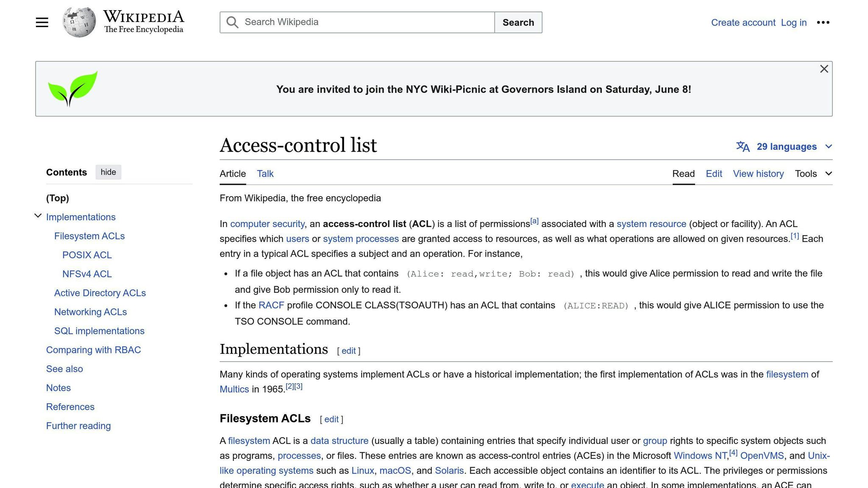The width and height of the screenshot is (868, 488).
Task: Open the main menu hamburger icon
Action: pyautogui.click(x=42, y=22)
